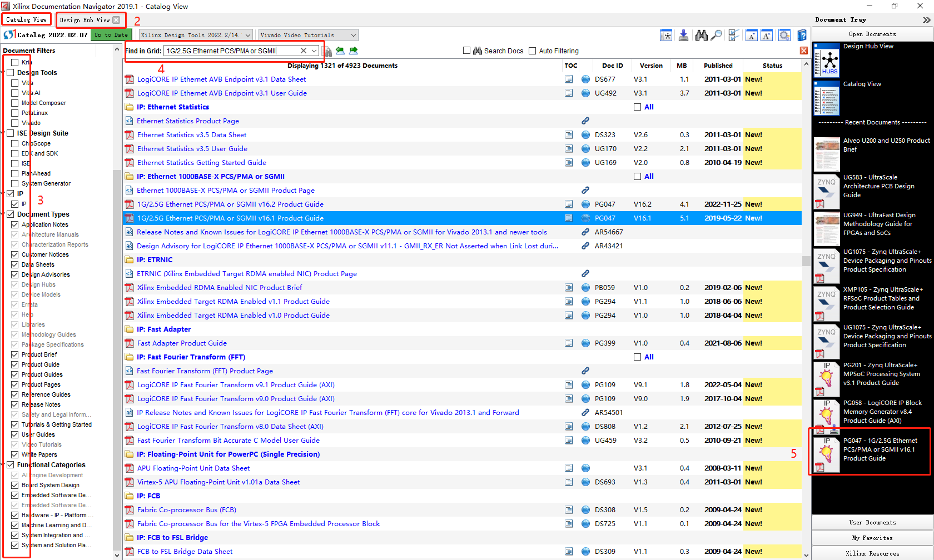
Task: Close the find bar with red X
Action: [804, 51]
